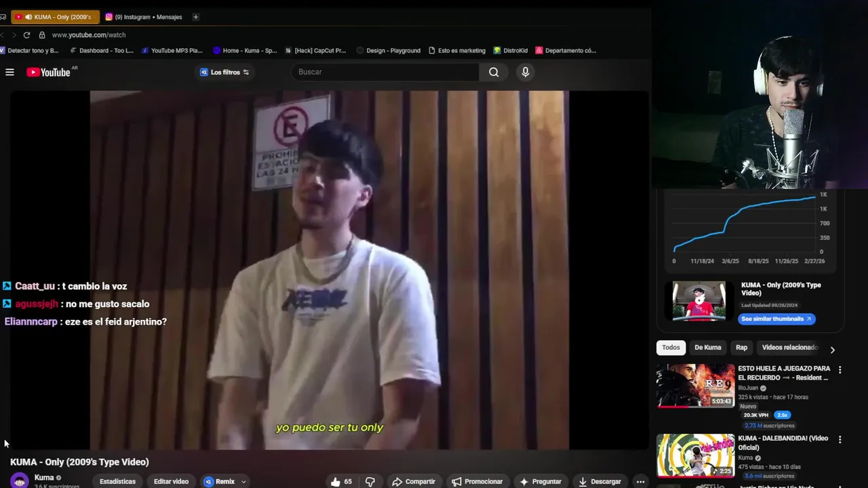Image resolution: width=868 pixels, height=488 pixels.
Task: Start voice search with microphone icon
Action: click(x=525, y=72)
